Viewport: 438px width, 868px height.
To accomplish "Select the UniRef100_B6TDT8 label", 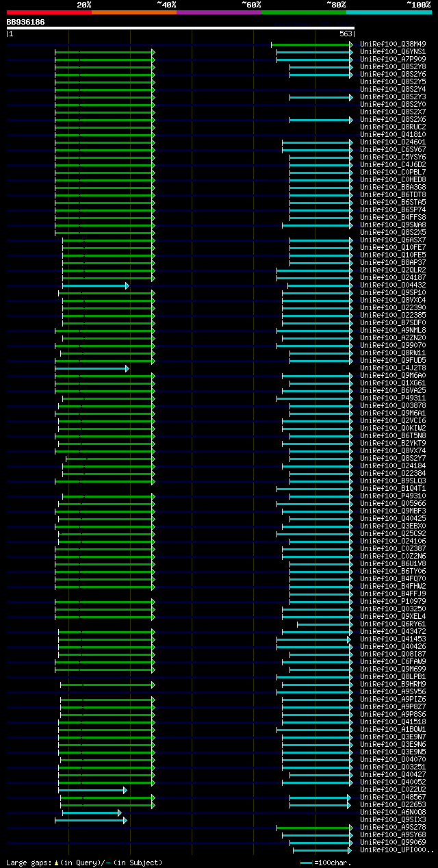I will [394, 195].
